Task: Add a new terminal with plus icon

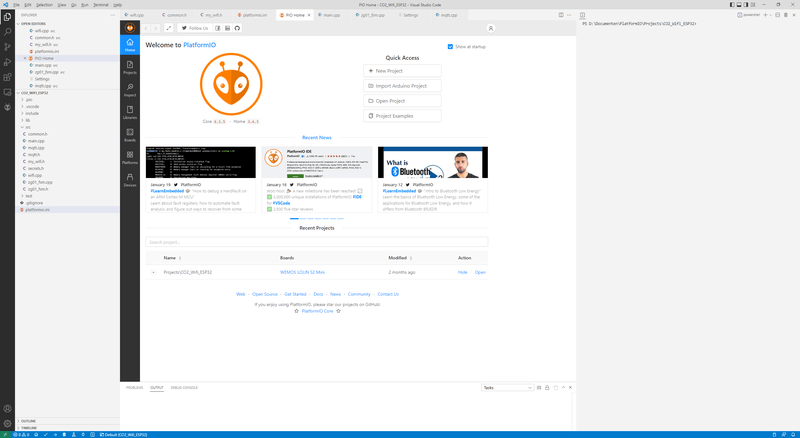Action: pyautogui.click(x=765, y=15)
